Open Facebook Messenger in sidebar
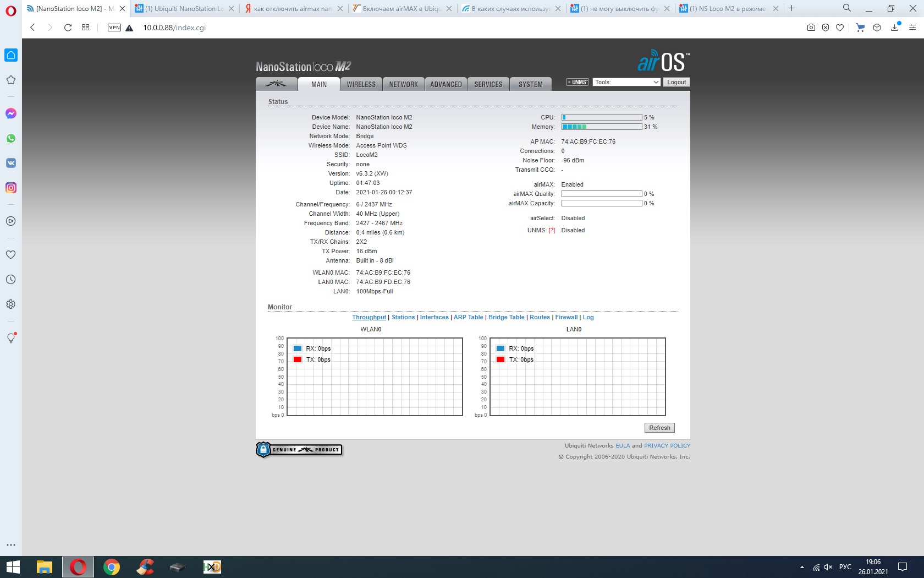This screenshot has width=924, height=578. tap(11, 113)
